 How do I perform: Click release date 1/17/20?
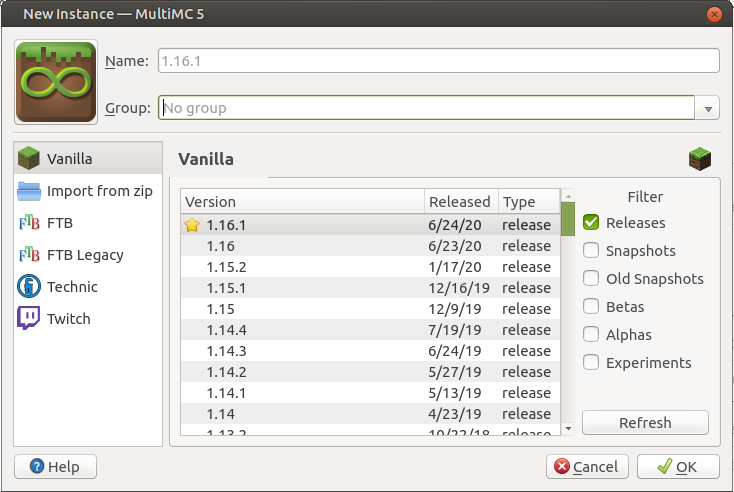pos(455,267)
